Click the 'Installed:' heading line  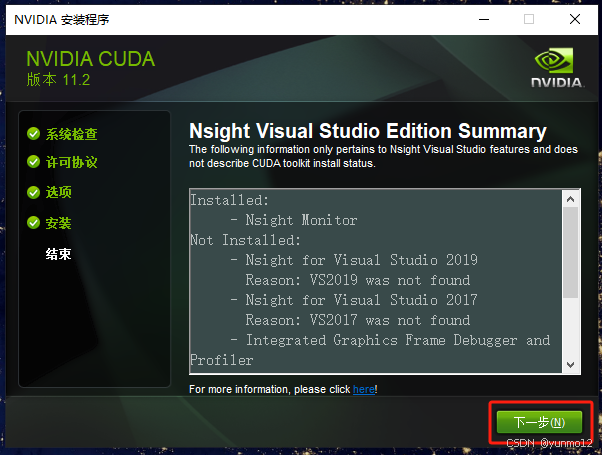(x=230, y=200)
